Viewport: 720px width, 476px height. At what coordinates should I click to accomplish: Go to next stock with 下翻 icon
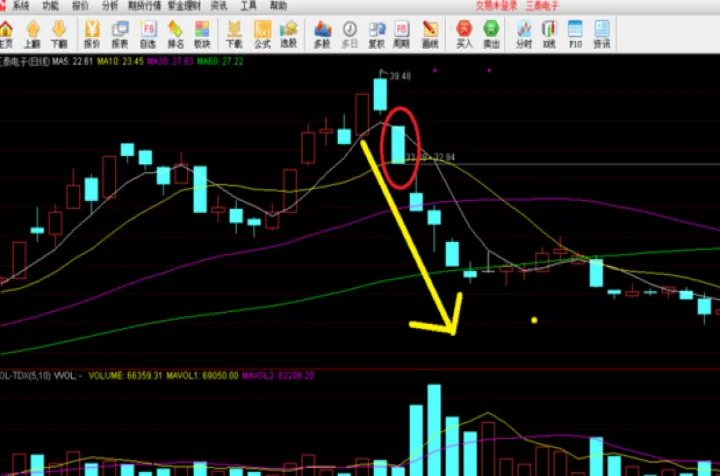pyautogui.click(x=60, y=33)
